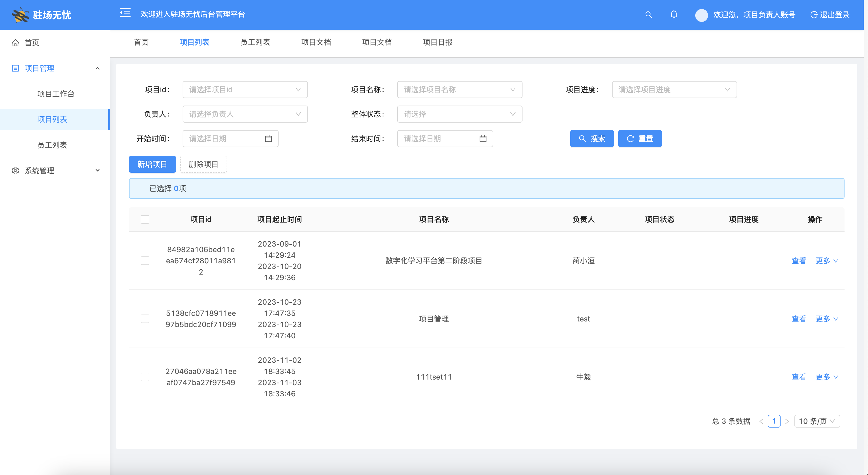Image resolution: width=868 pixels, height=475 pixels.
Task: Click responsible person 蔺小洹 cell
Action: tap(584, 261)
